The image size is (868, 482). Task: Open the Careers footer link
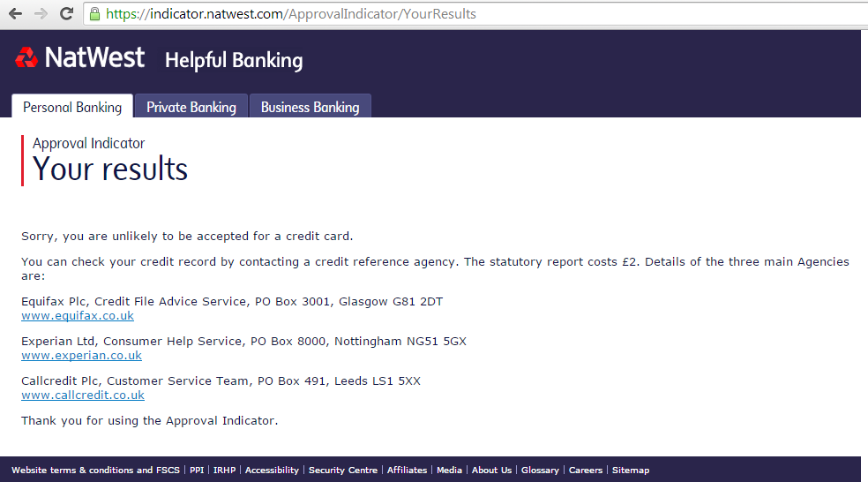585,470
